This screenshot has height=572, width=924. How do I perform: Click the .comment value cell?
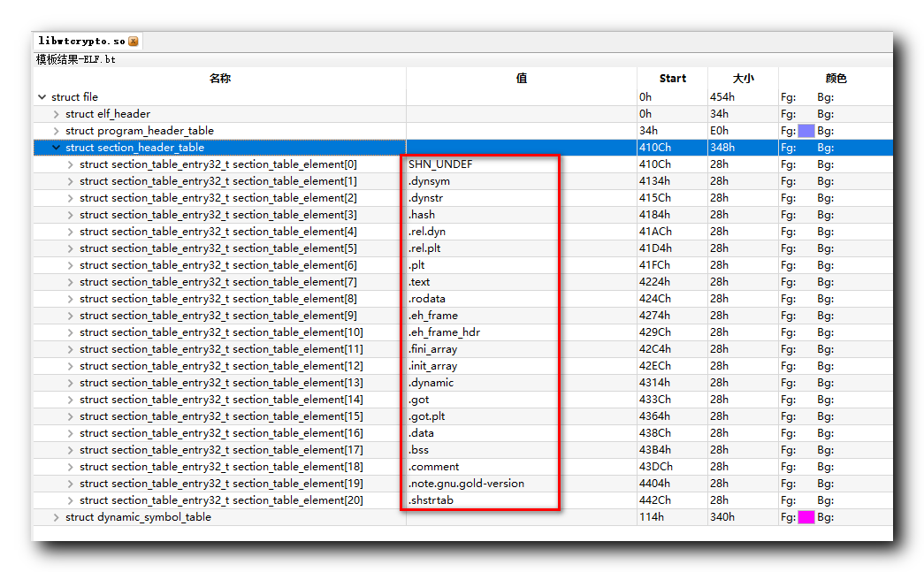click(522, 467)
